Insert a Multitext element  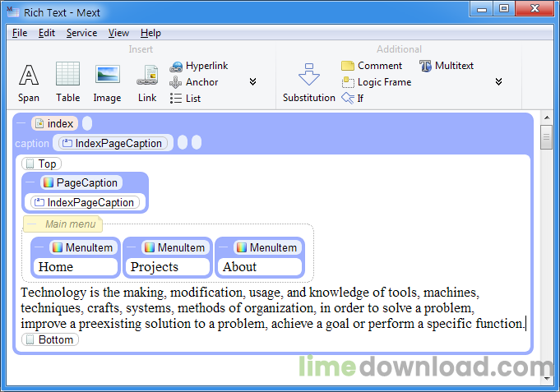click(447, 66)
